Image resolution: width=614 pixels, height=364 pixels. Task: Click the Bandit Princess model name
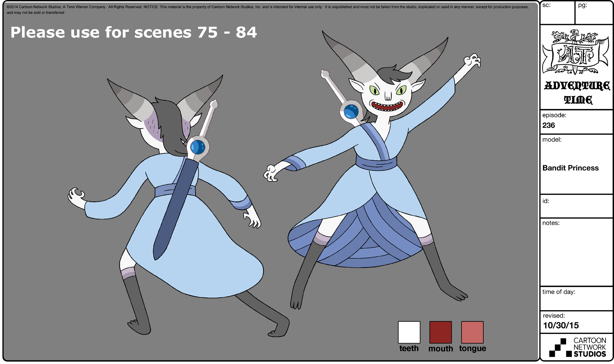pyautogui.click(x=570, y=168)
